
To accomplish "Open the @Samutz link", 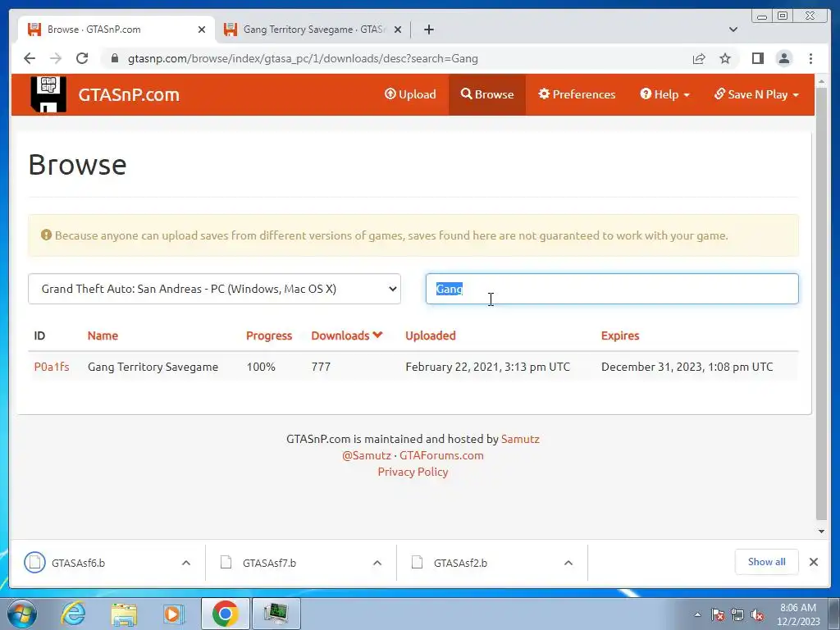I will pos(367,455).
